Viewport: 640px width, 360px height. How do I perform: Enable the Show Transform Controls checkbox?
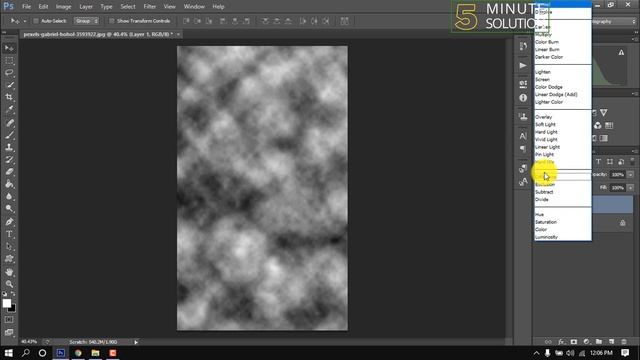111,21
